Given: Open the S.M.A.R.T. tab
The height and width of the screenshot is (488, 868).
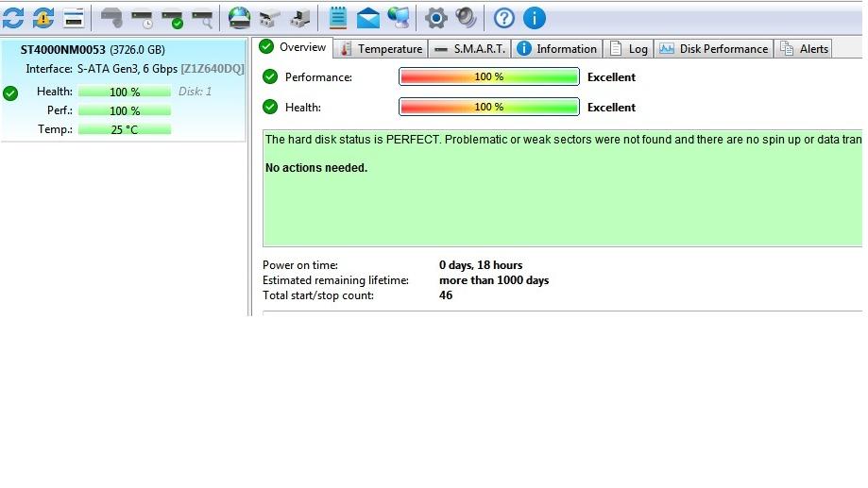Looking at the screenshot, I should pos(469,49).
